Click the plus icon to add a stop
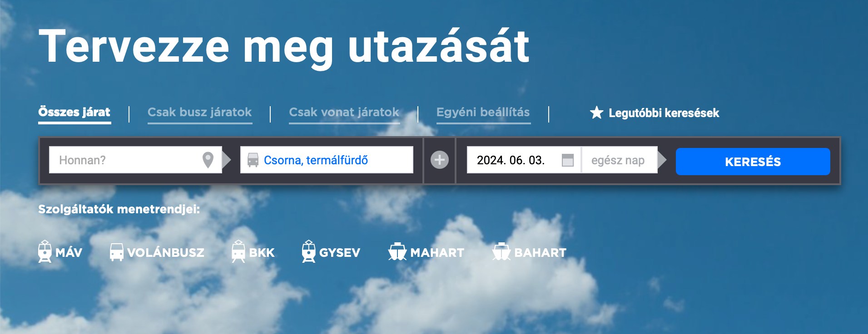868x334 pixels. pyautogui.click(x=439, y=160)
